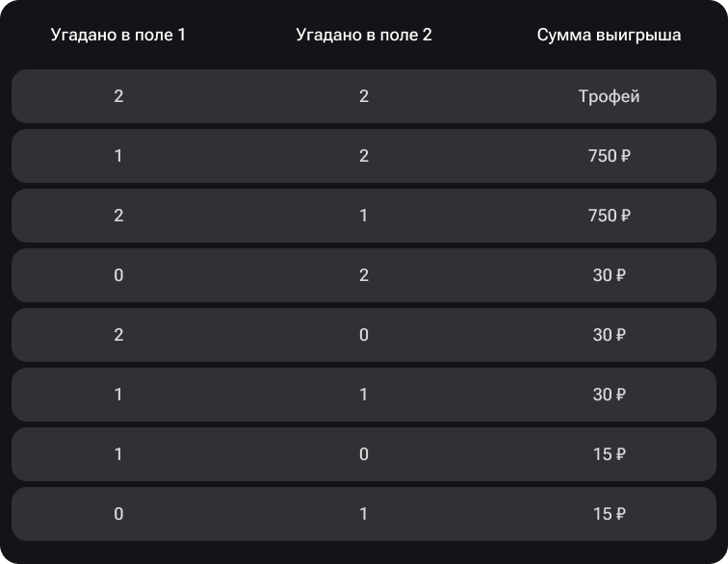
Task: Click 30 ₽ in the row with 2 and 0
Action: (x=609, y=335)
